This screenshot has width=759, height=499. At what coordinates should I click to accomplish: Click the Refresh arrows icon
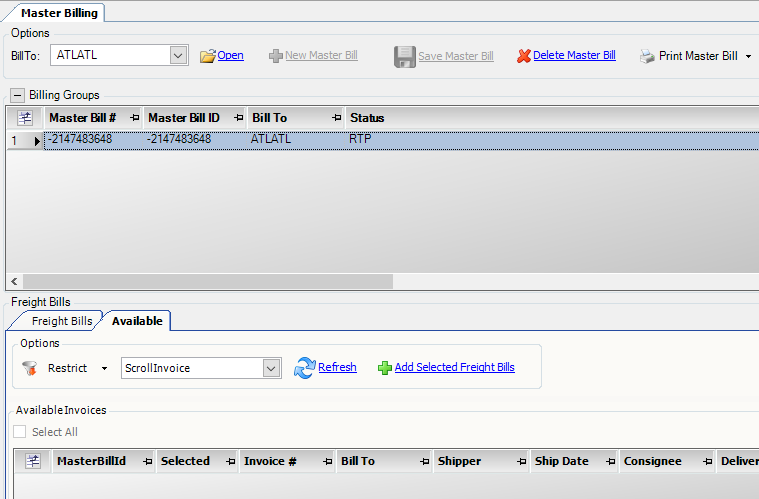[304, 368]
